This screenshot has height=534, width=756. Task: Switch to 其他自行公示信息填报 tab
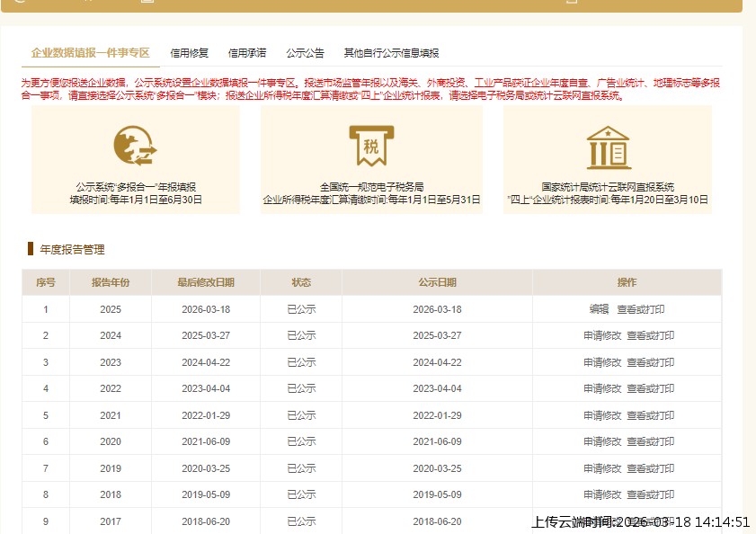[394, 52]
